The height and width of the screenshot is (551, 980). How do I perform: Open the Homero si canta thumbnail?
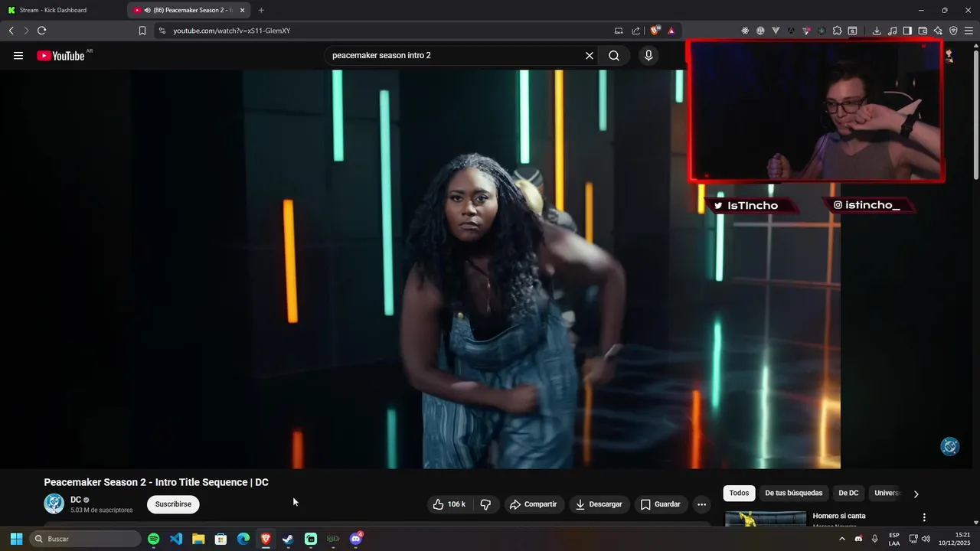[x=765, y=519]
